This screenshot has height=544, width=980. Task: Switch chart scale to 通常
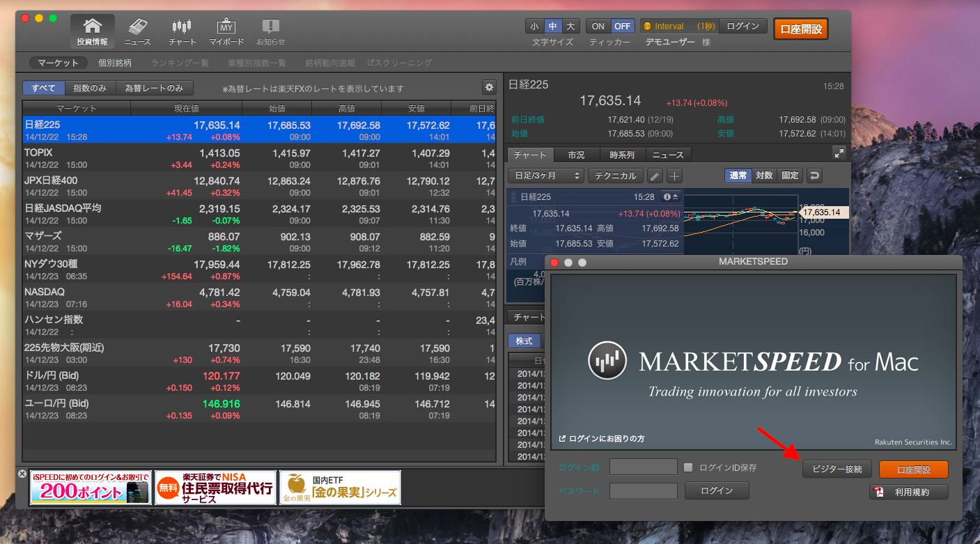point(738,176)
